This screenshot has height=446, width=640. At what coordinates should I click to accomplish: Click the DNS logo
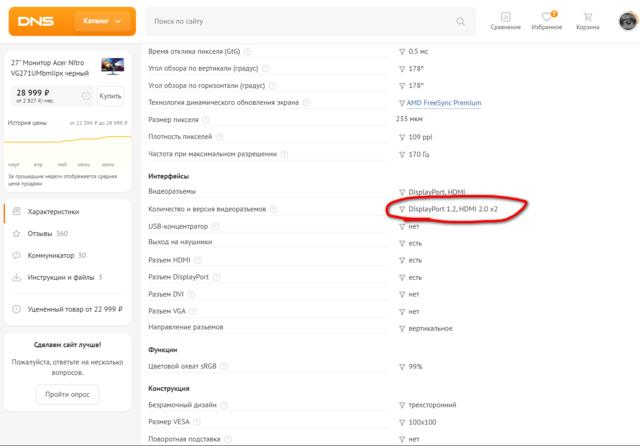tap(37, 21)
